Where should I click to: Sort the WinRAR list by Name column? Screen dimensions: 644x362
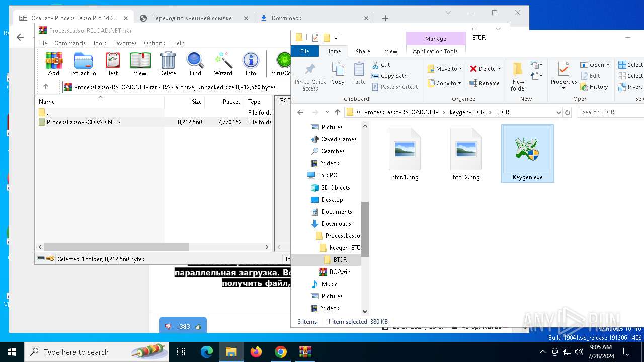pyautogui.click(x=100, y=101)
